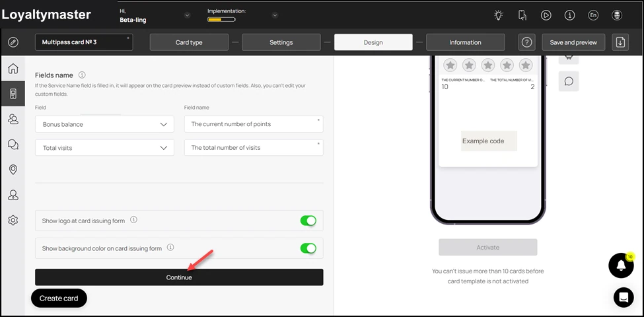This screenshot has height=317, width=644.
Task: Open the question mark help button
Action: click(526, 42)
